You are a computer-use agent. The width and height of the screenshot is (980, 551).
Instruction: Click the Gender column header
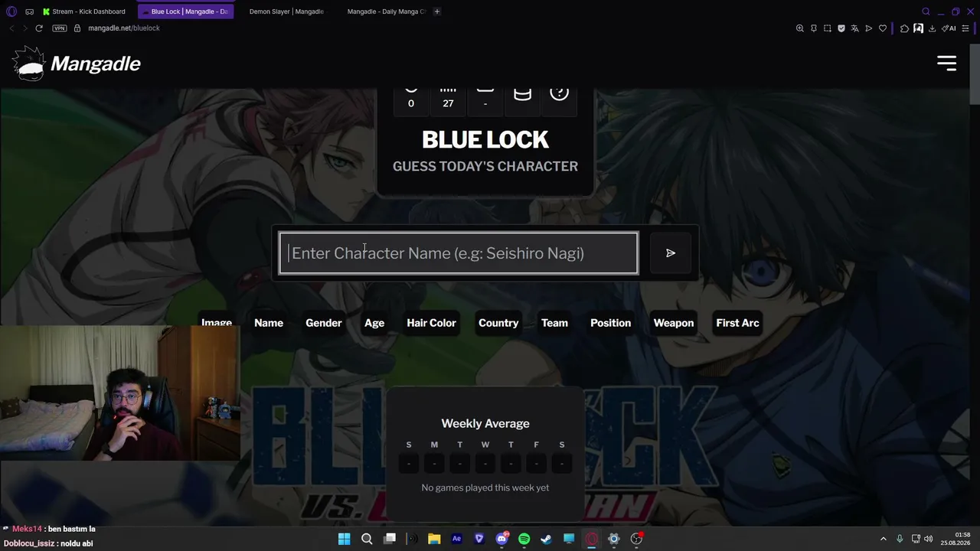(x=324, y=323)
